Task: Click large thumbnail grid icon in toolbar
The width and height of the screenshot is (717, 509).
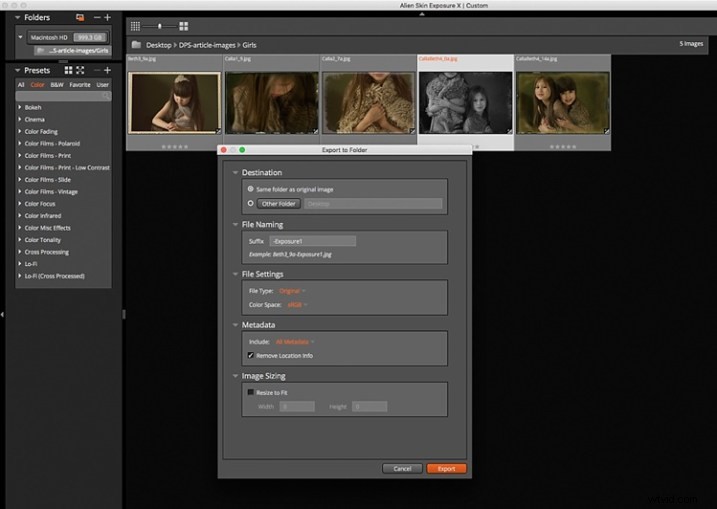Action: click(183, 24)
